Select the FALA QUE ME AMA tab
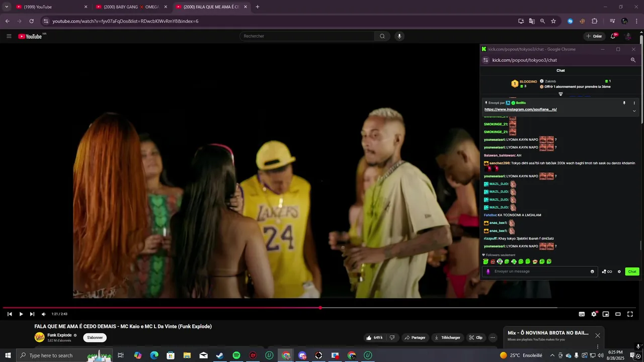Screen dimensions: 644x362 pyautogui.click(x=212, y=7)
